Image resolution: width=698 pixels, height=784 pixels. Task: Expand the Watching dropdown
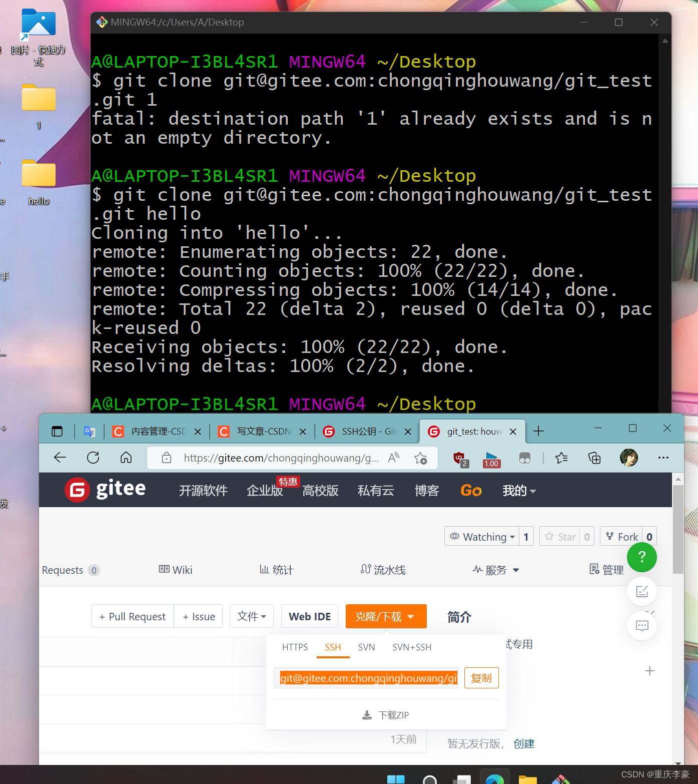click(x=482, y=536)
